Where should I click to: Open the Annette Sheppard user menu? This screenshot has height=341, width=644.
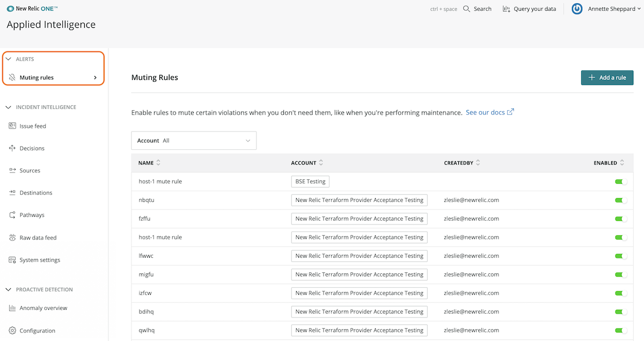click(x=614, y=9)
